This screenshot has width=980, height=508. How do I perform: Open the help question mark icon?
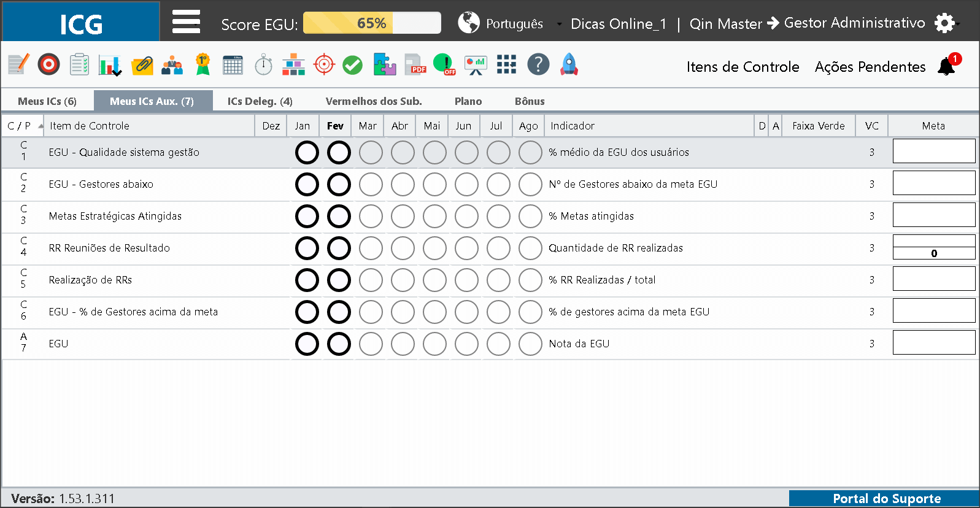[538, 64]
